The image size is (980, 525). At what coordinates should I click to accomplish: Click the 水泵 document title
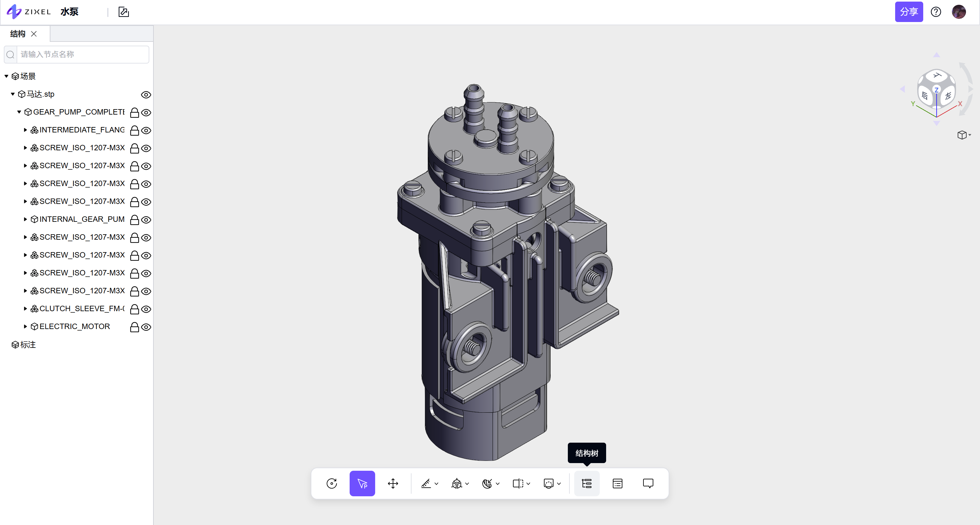(x=69, y=12)
